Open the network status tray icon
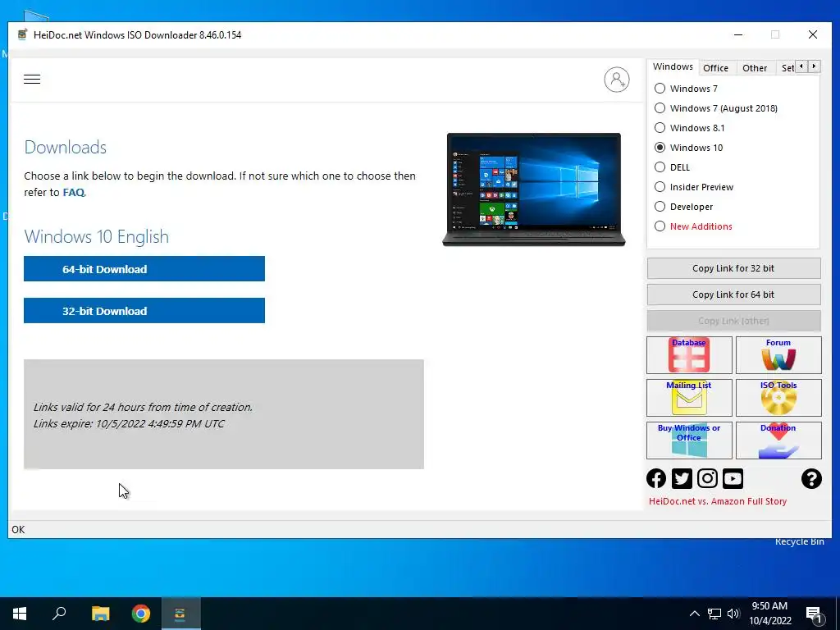Image resolution: width=840 pixels, height=630 pixels. tap(714, 614)
